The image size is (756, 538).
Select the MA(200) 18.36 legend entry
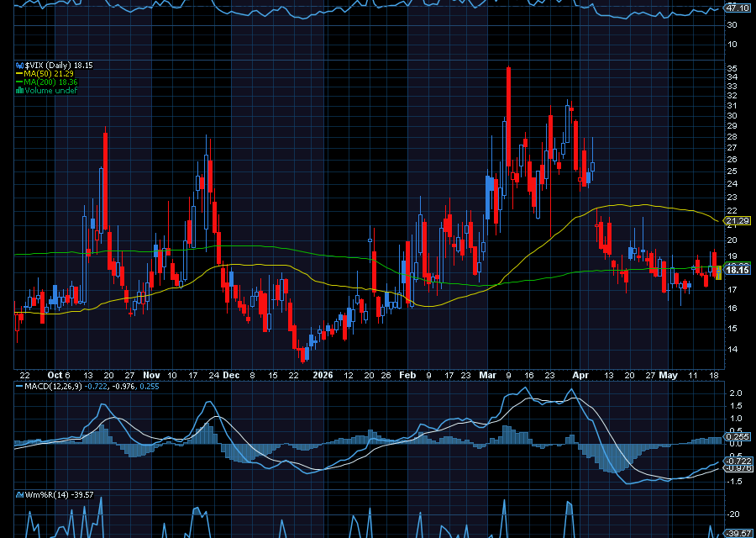tap(50, 82)
